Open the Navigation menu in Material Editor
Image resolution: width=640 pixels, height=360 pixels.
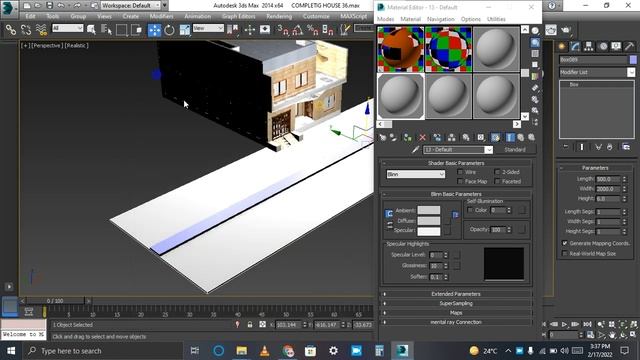pyautogui.click(x=440, y=19)
